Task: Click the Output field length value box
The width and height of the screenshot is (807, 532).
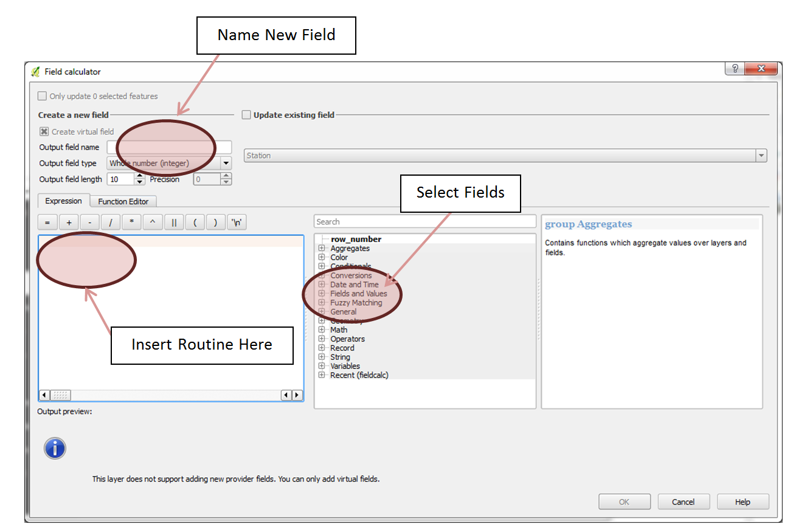Action: coord(120,179)
